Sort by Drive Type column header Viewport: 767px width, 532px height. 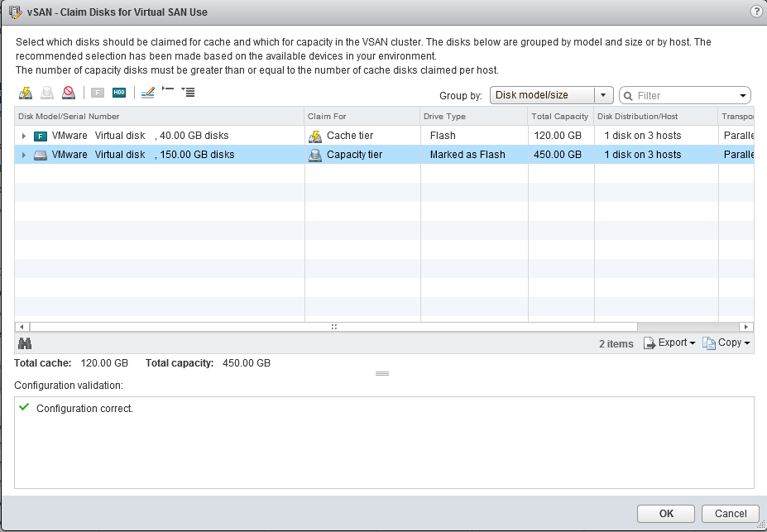pos(474,117)
